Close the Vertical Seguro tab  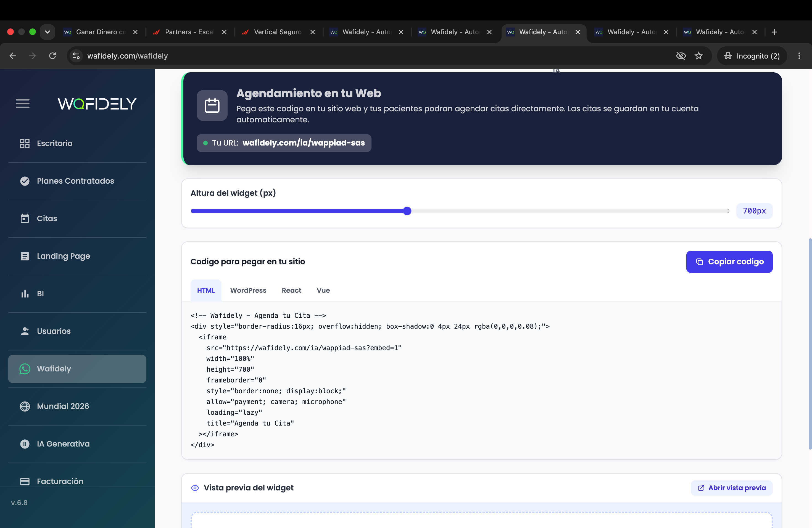point(313,32)
